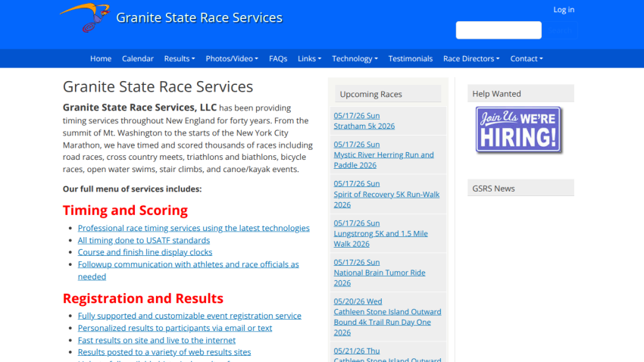Open Fully supported customizable event registration link
This screenshot has height=362, width=644.
pyautogui.click(x=189, y=316)
